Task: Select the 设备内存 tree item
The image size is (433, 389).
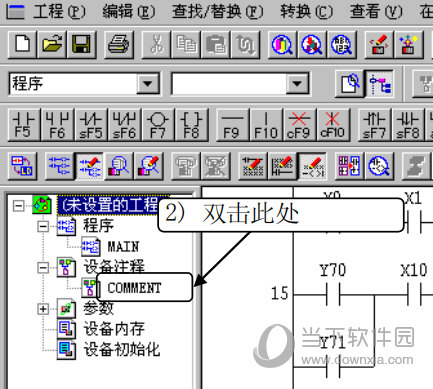Action: tap(114, 329)
